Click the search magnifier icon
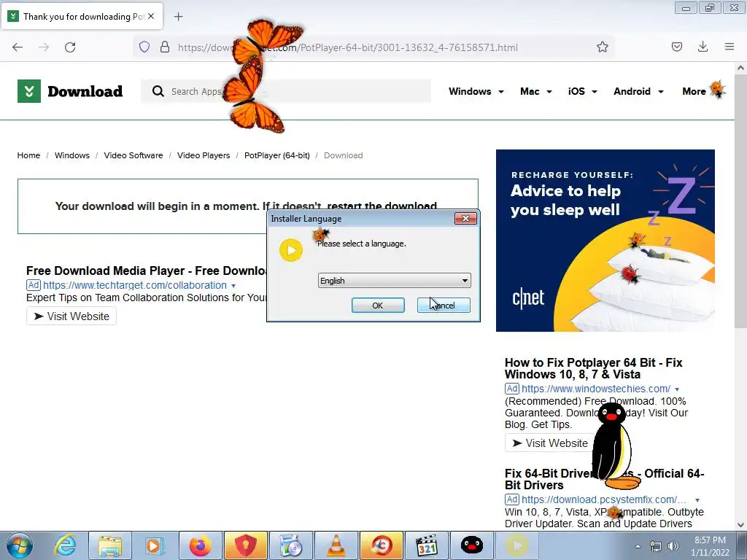The width and height of the screenshot is (747, 560). [158, 91]
